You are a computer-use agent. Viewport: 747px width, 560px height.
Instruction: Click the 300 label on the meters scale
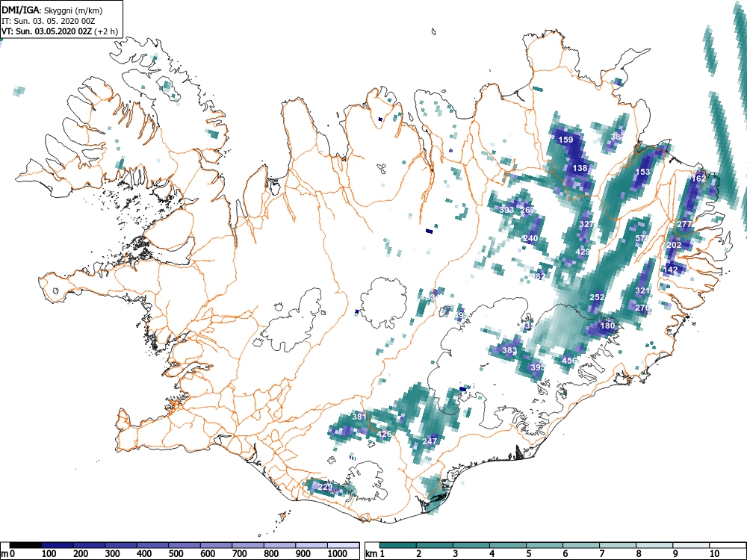coord(113,554)
